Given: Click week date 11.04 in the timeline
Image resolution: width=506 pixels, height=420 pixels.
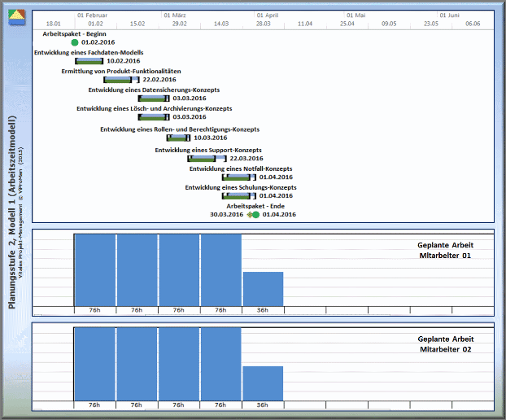Looking at the screenshot, I should pos(305,24).
